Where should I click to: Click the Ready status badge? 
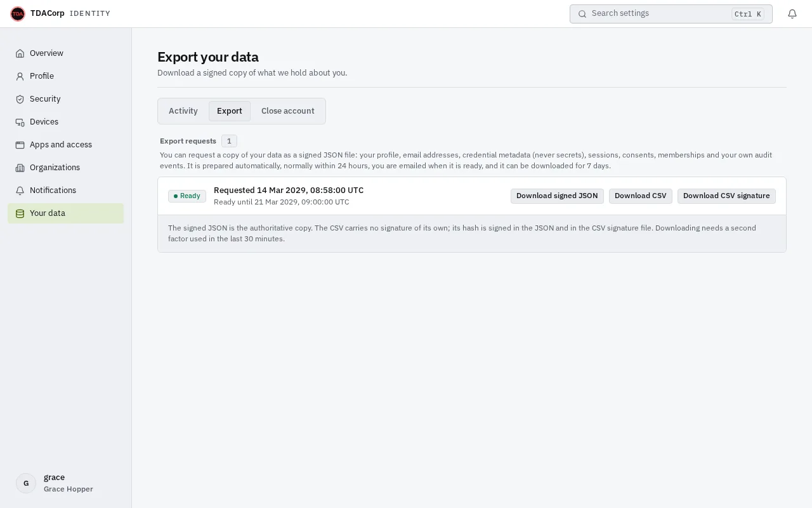(x=187, y=196)
